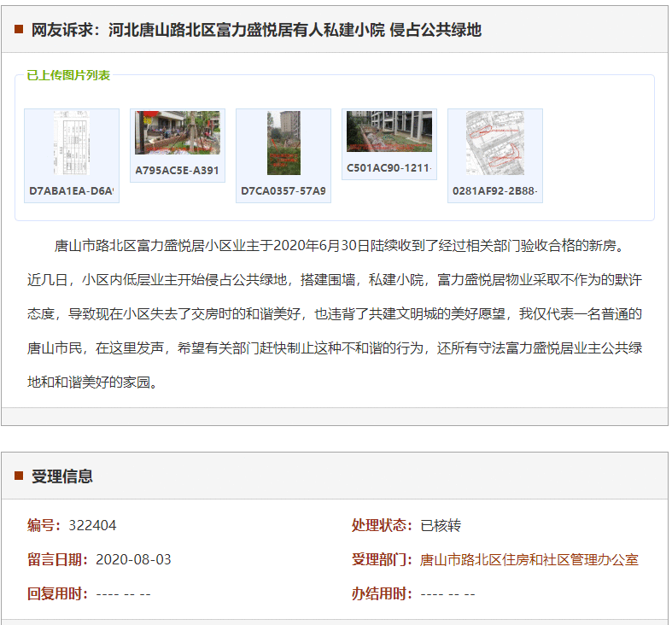Open the C501AC90-1211 photo thumbnail
Viewport: 672px width, 625px height.
[x=389, y=131]
